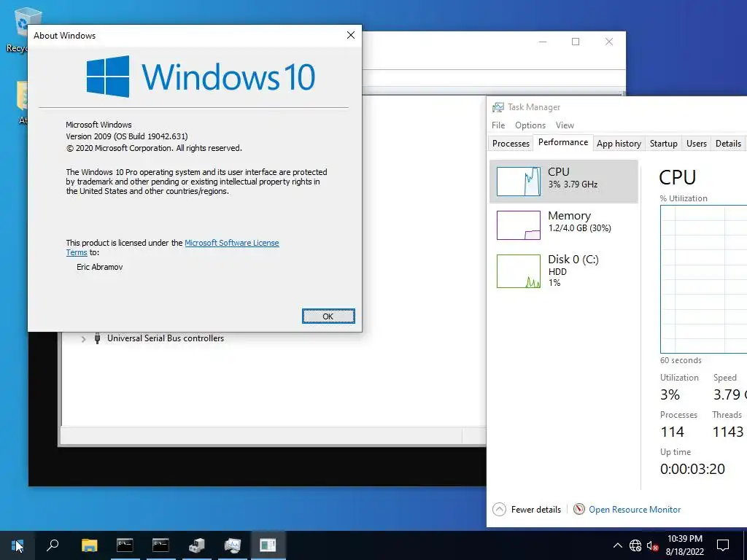
Task: Open the Microsoft Software License link
Action: [x=231, y=243]
